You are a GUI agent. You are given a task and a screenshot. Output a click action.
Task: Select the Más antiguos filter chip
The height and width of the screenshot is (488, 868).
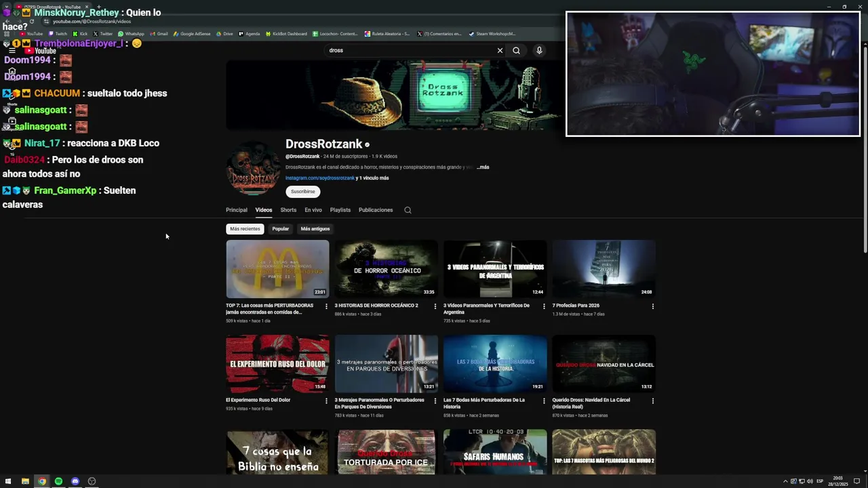pos(315,229)
